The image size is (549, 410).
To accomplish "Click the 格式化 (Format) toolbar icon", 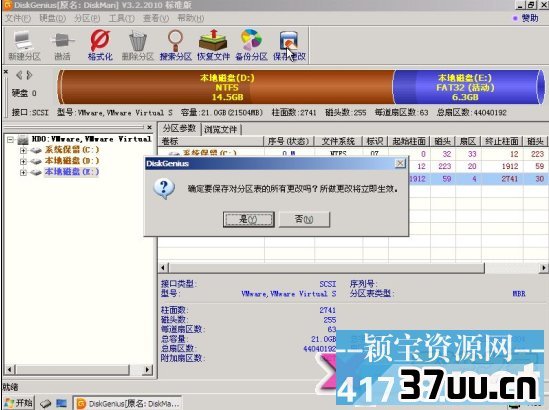I will point(100,46).
